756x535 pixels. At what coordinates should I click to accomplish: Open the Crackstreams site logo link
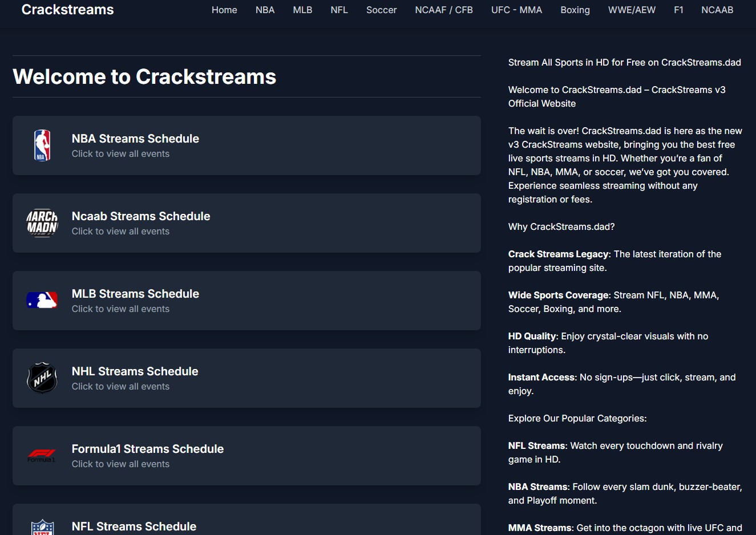(68, 10)
